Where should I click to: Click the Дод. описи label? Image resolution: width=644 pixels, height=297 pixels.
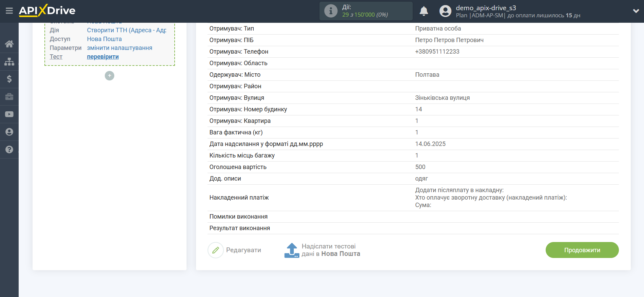225,179
